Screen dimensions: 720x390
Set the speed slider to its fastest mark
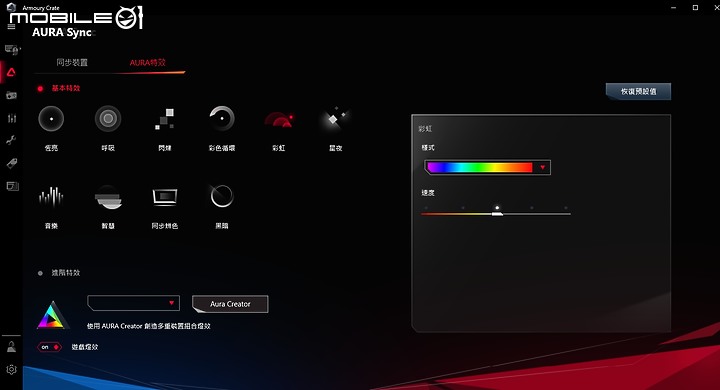click(x=566, y=208)
